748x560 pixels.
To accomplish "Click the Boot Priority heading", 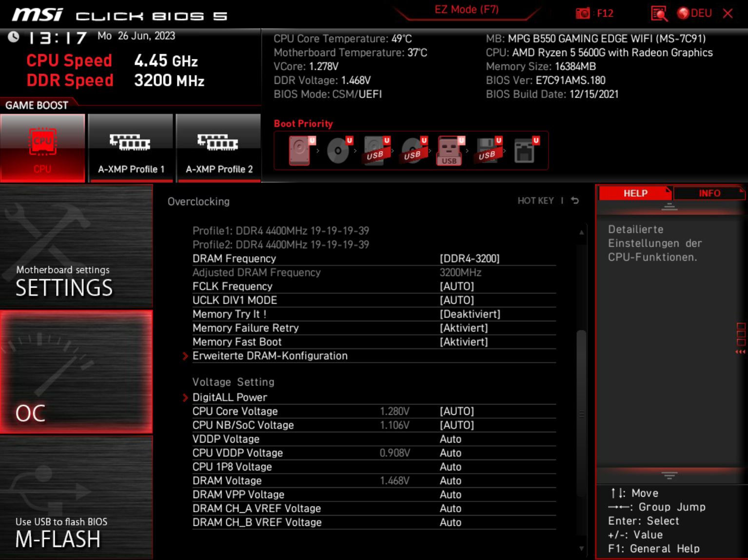I will pyautogui.click(x=303, y=124).
